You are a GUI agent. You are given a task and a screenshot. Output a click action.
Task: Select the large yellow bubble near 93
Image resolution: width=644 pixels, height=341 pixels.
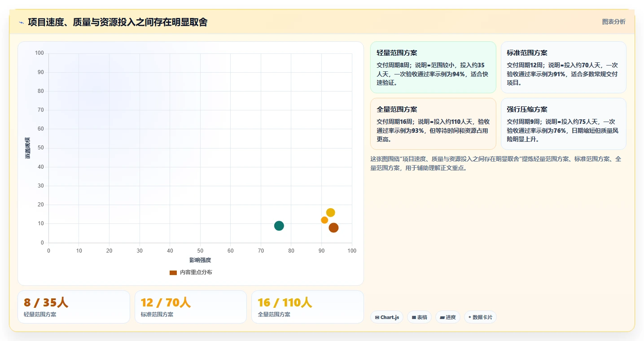pyautogui.click(x=330, y=212)
